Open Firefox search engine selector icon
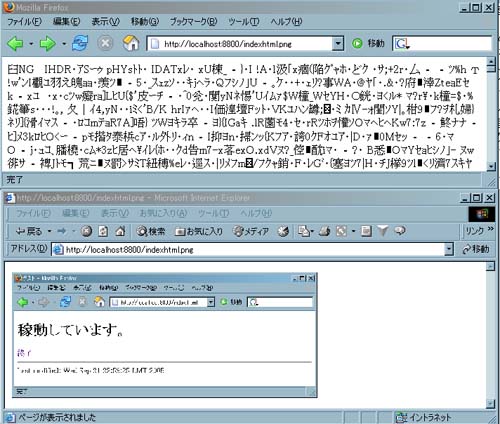Image resolution: width=500 pixels, height=424 pixels. tap(401, 44)
